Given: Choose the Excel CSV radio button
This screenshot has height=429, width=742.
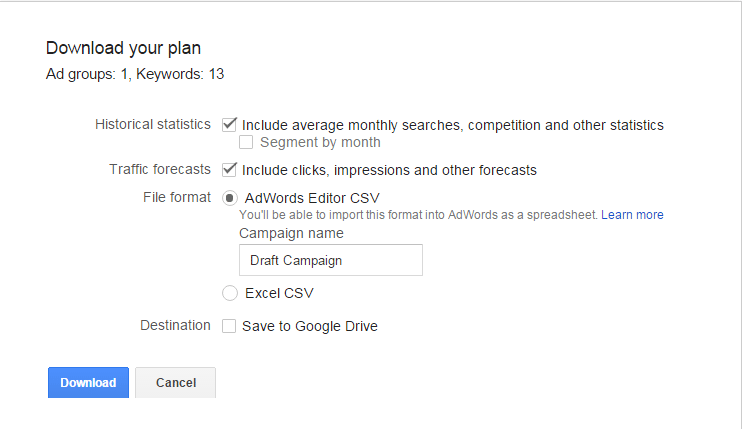Looking at the screenshot, I should coord(230,293).
